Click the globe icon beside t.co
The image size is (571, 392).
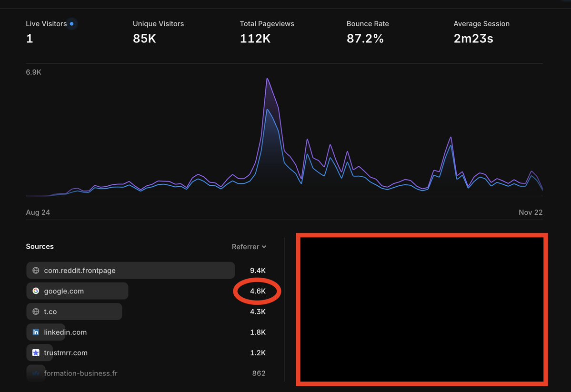pos(36,312)
